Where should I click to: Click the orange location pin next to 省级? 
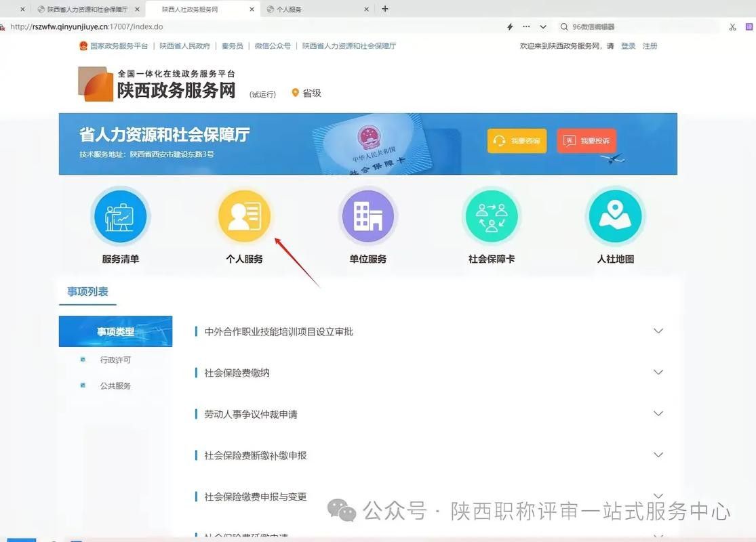(x=296, y=93)
